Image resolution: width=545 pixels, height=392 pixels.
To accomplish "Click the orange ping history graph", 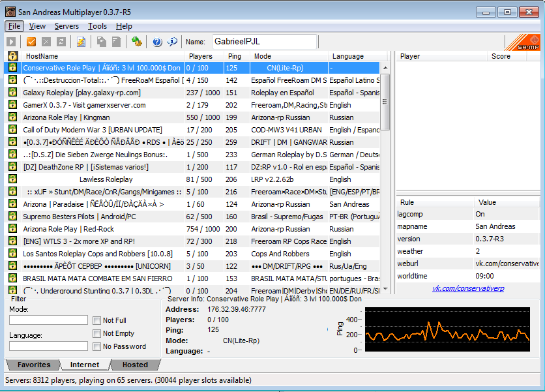I will tap(447, 329).
